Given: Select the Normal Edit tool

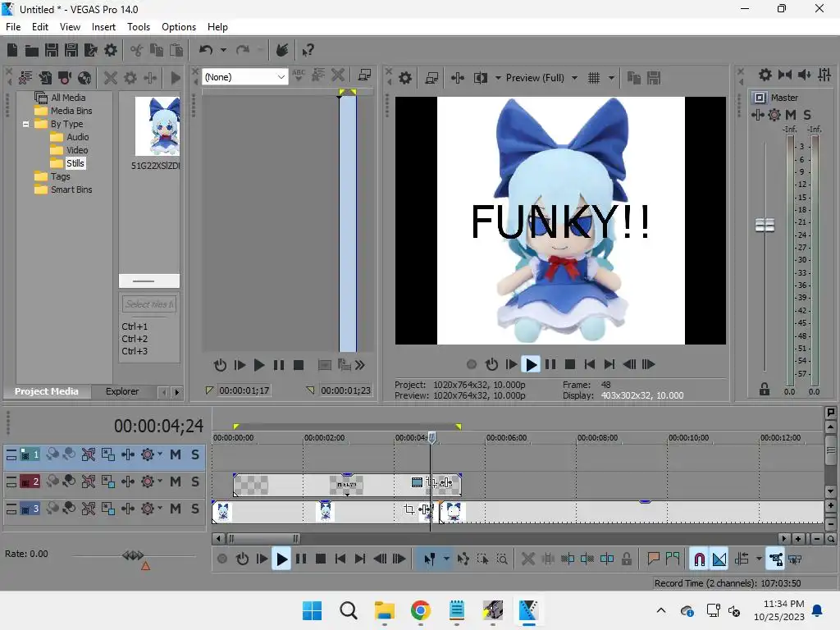Looking at the screenshot, I should 430,559.
